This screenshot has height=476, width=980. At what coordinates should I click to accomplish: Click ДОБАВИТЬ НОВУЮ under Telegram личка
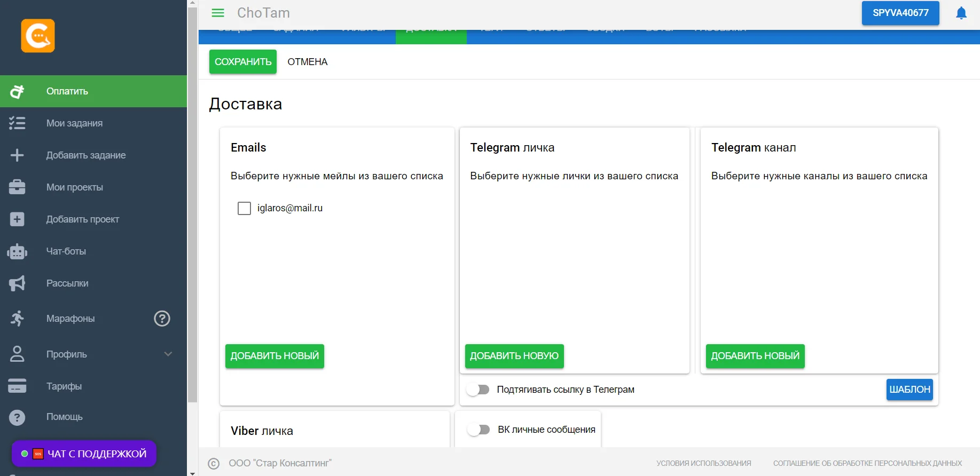tap(514, 356)
